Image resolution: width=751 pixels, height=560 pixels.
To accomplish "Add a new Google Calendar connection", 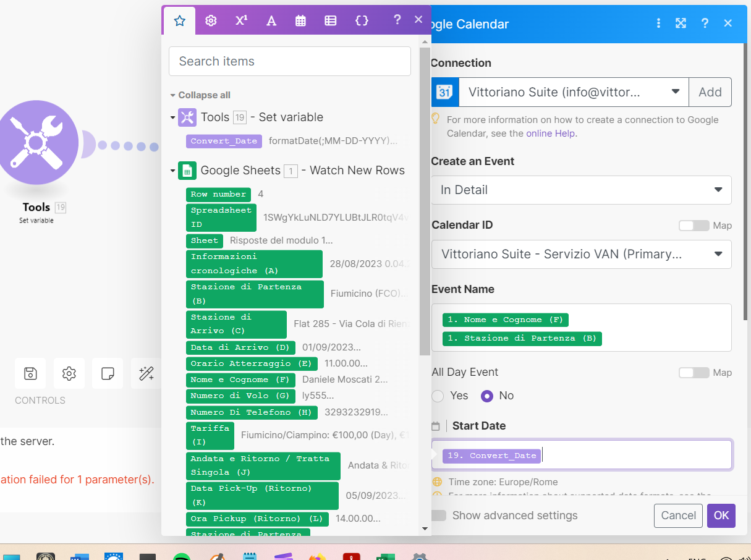I will [x=710, y=92].
